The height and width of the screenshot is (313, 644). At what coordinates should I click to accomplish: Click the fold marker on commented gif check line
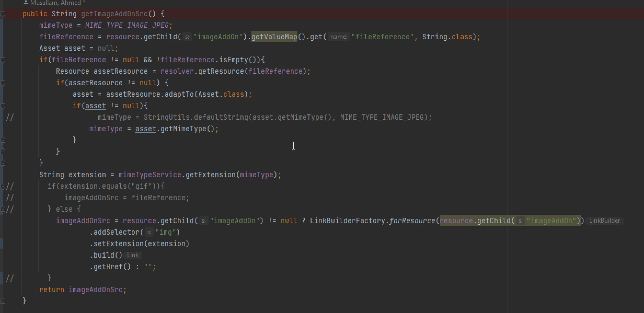pos(3,186)
